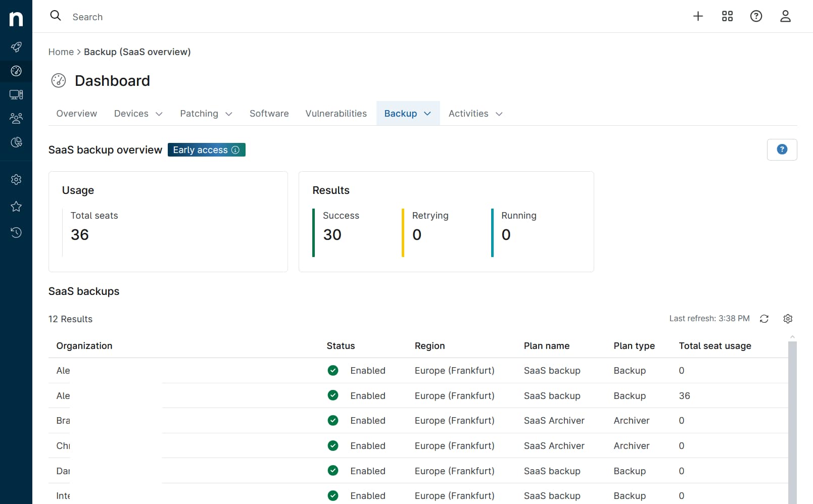Viewport: 813px width, 504px height.
Task: Open the favorites star sidebar icon
Action: click(16, 206)
